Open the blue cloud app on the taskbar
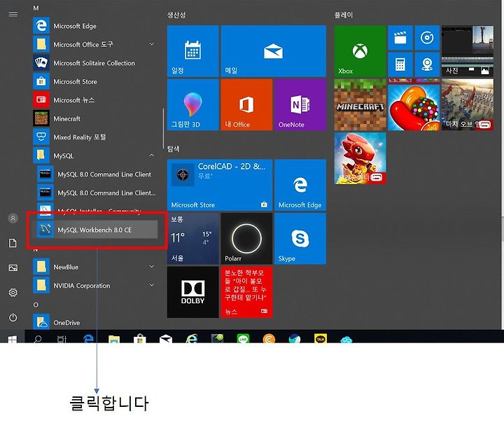Screen dimensions: 504x423 [x=346, y=339]
